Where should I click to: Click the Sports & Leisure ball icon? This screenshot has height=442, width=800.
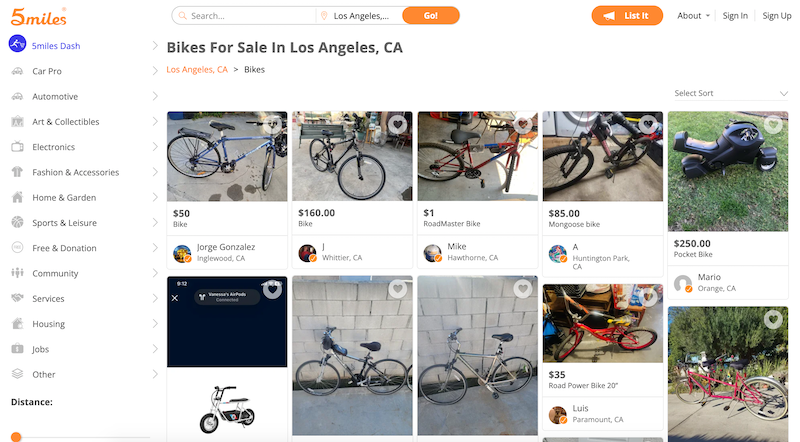tap(17, 223)
